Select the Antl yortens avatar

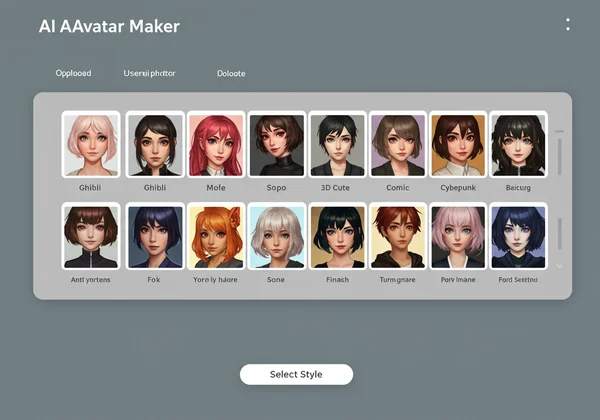click(91, 236)
